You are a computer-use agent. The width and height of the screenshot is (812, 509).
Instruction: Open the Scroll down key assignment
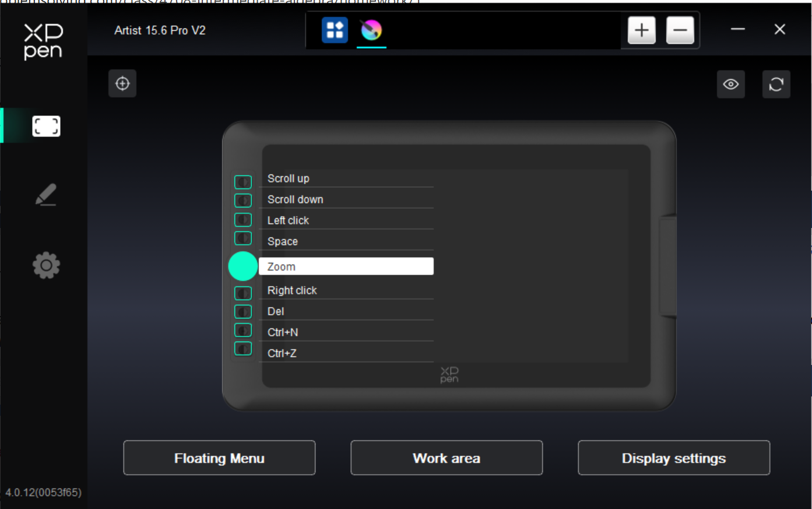[x=346, y=199]
